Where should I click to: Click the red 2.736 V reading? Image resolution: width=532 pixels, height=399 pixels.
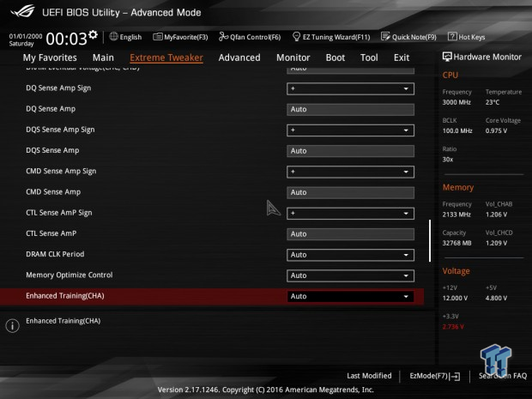[453, 327]
